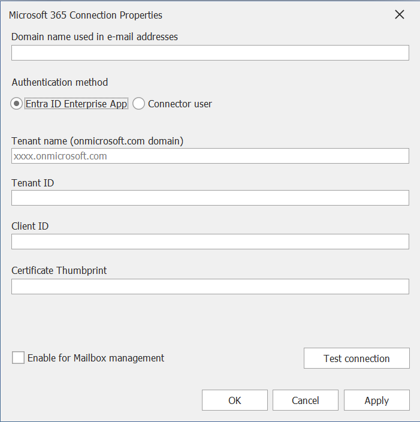The image size is (420, 422).
Task: Click into the Tenant ID field
Action: [x=210, y=198]
